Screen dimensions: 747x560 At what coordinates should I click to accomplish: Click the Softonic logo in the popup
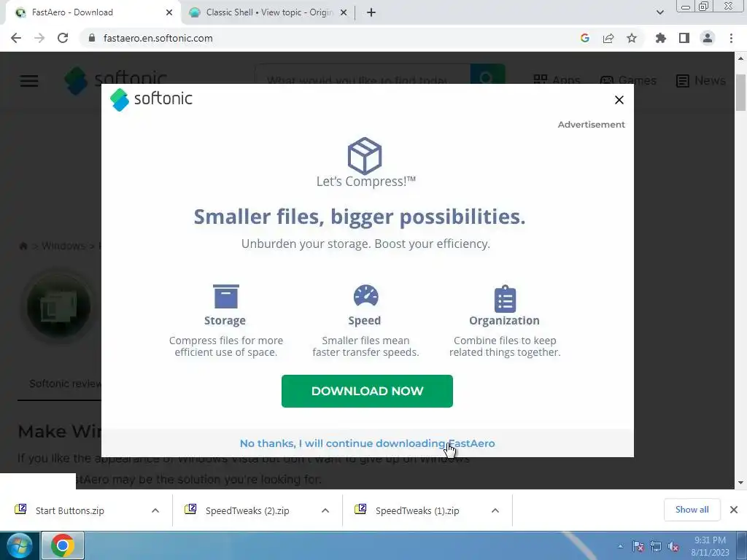click(151, 99)
